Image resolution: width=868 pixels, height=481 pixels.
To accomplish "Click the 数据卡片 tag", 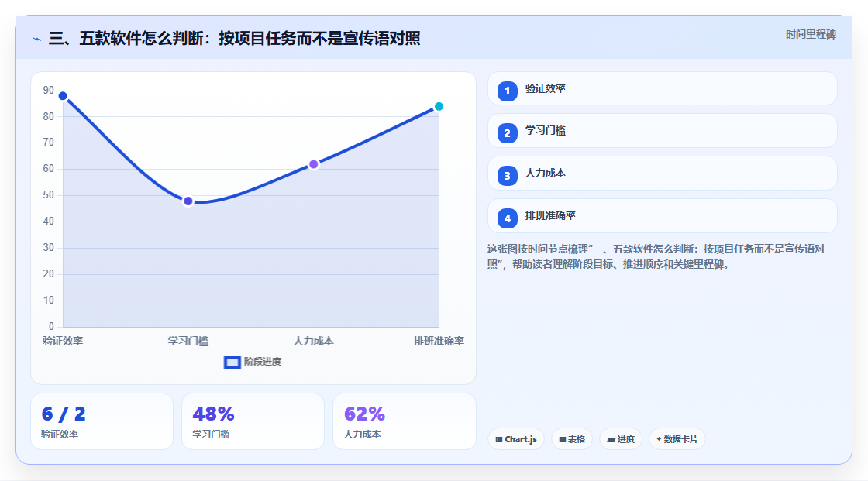I will [677, 439].
